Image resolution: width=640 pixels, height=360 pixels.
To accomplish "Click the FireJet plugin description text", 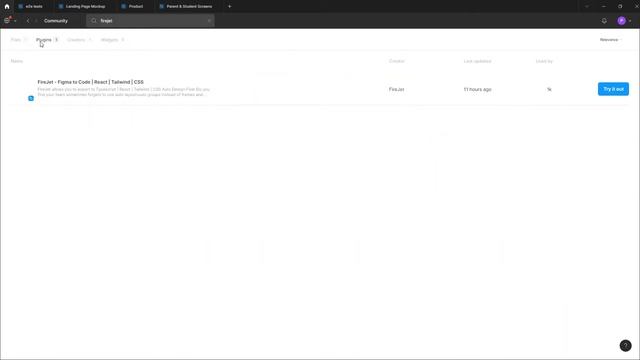I will (124, 92).
